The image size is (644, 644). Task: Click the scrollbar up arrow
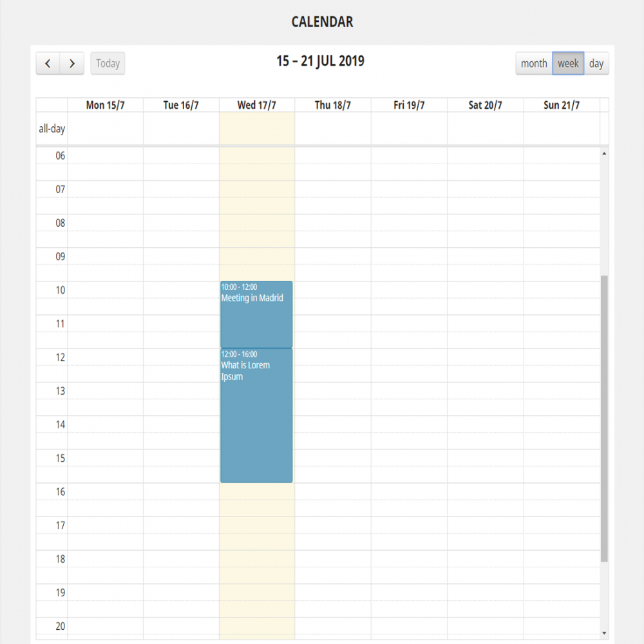point(604,153)
